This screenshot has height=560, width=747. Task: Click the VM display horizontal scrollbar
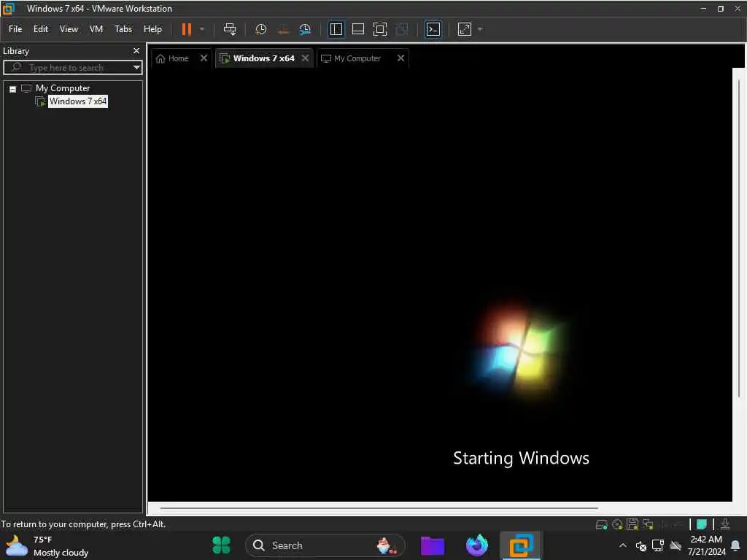coord(379,508)
